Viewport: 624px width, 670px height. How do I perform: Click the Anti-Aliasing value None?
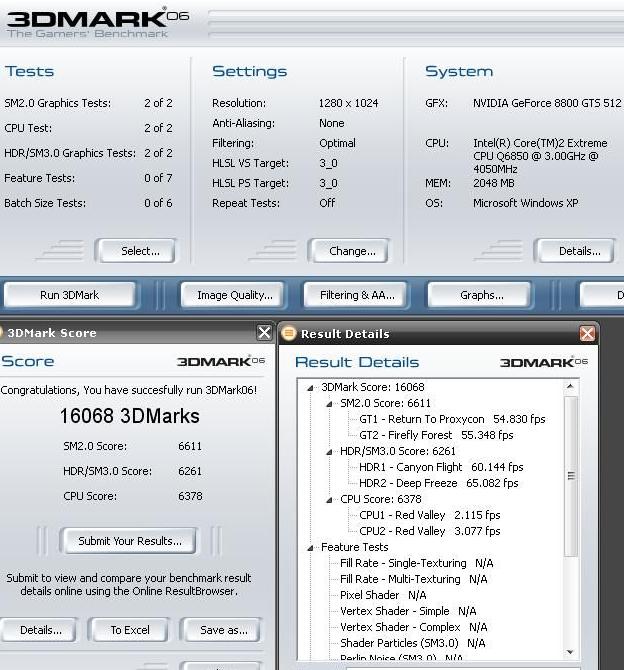332,123
